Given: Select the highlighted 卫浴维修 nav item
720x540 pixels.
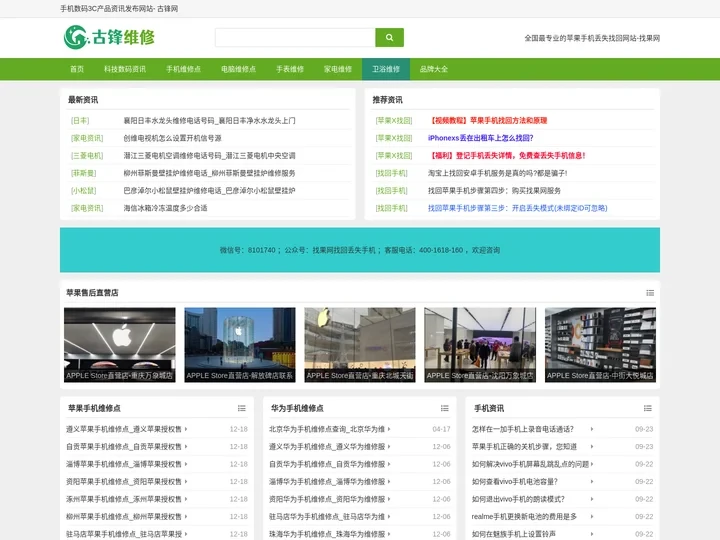Looking at the screenshot, I should 386,69.
